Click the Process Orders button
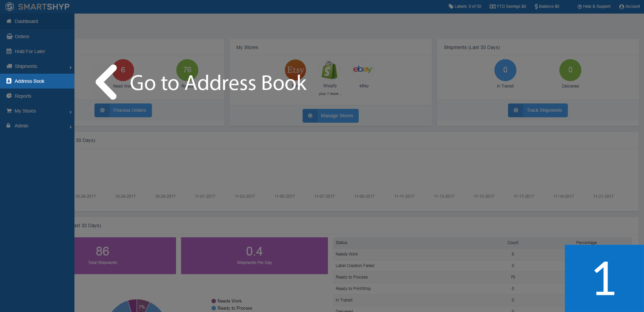This screenshot has height=312, width=644. 123,110
